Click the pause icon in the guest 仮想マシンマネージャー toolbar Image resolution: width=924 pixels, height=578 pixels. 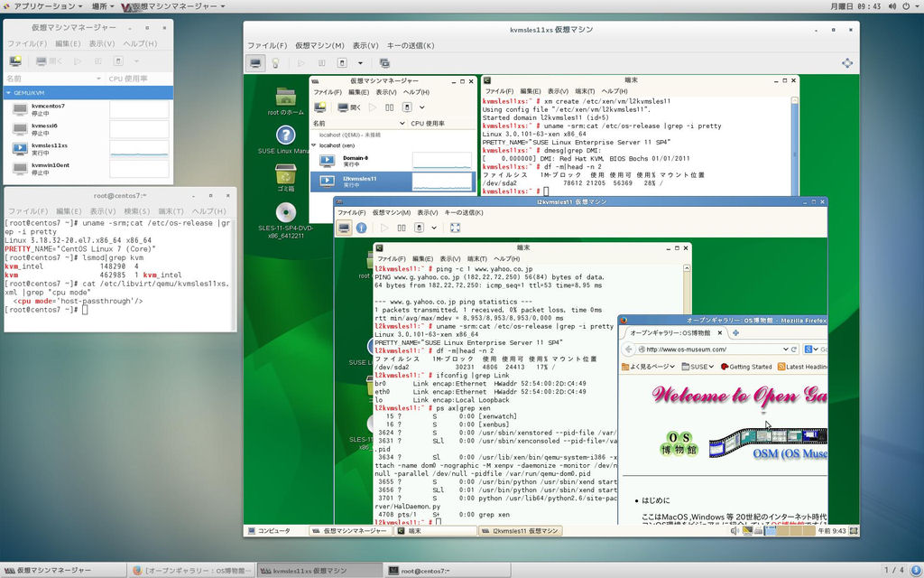[x=390, y=107]
